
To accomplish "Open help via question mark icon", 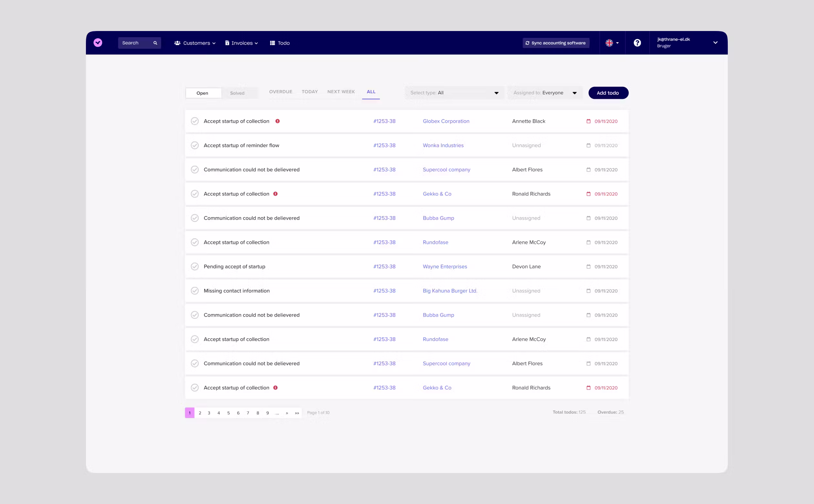I will click(637, 43).
